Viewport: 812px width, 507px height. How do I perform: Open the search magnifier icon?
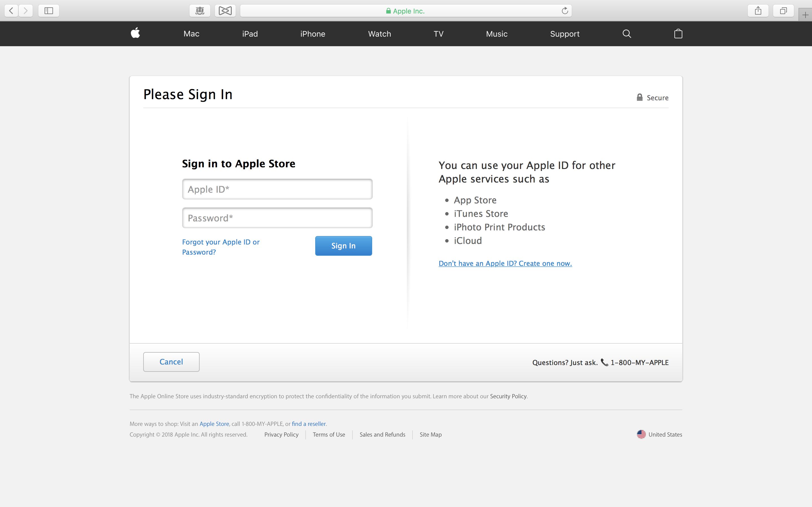click(x=626, y=34)
